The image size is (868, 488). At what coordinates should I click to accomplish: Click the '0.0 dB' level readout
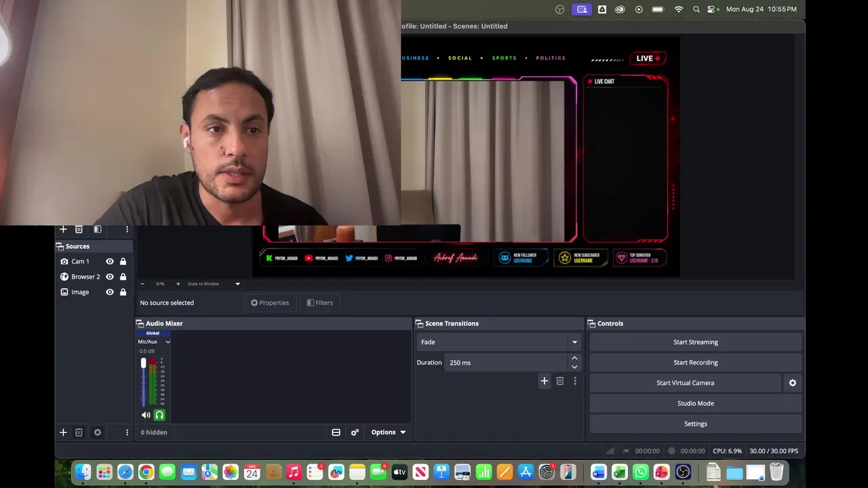[146, 351]
